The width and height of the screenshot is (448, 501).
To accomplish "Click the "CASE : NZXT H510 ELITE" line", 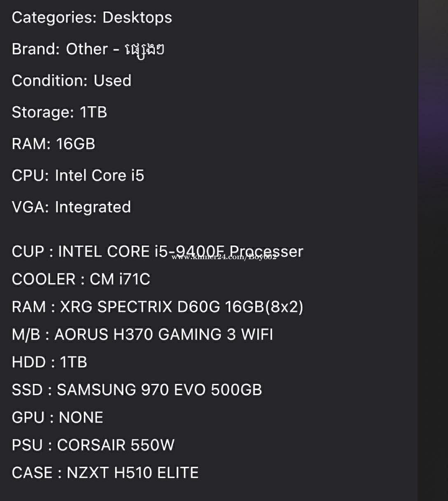I will (x=105, y=473).
